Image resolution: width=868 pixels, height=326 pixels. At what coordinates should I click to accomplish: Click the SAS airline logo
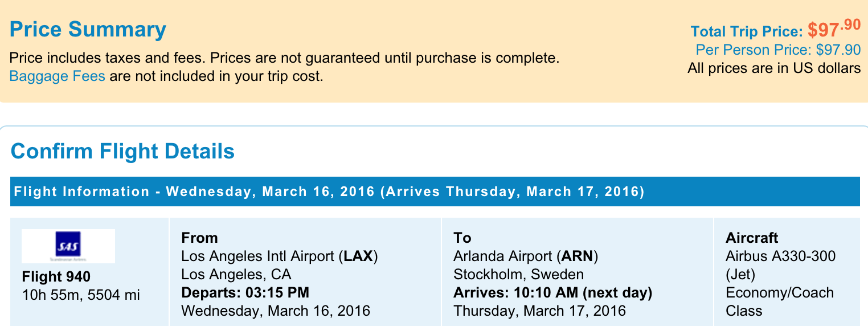point(68,246)
